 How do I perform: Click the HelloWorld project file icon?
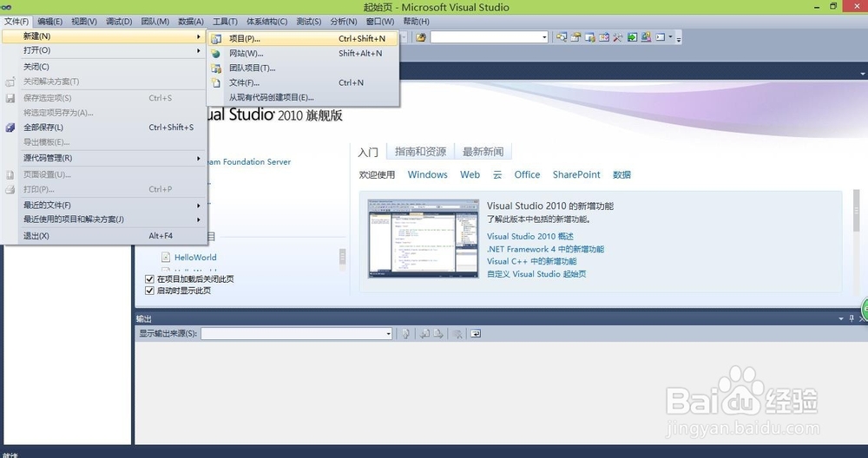click(166, 257)
